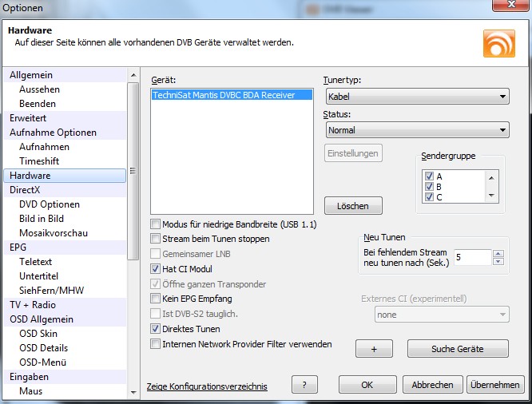Screen dimensions: 532x404
Task: Open the Zeige Konfigurationsverzeichnis link
Action: coord(207,386)
